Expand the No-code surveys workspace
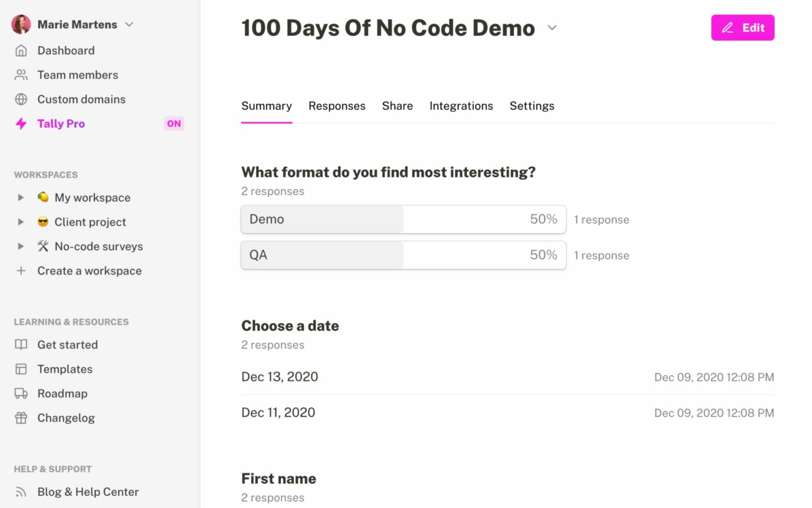The image size is (812, 508). click(21, 246)
